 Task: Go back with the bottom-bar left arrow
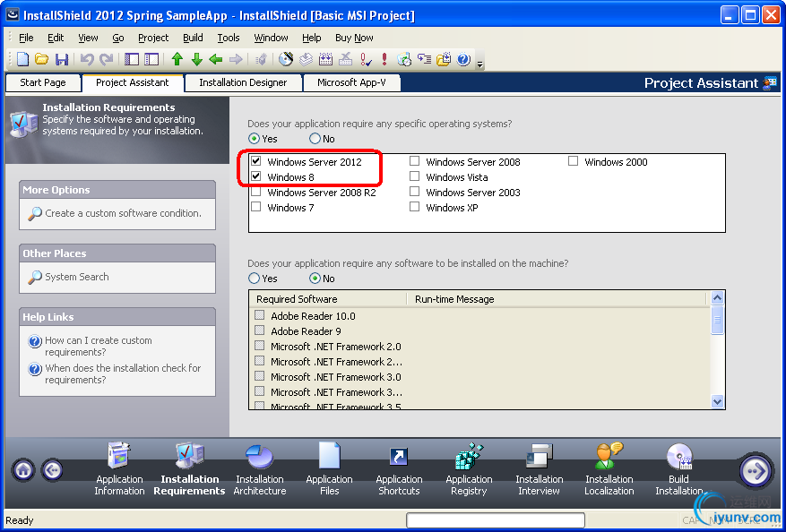(53, 470)
